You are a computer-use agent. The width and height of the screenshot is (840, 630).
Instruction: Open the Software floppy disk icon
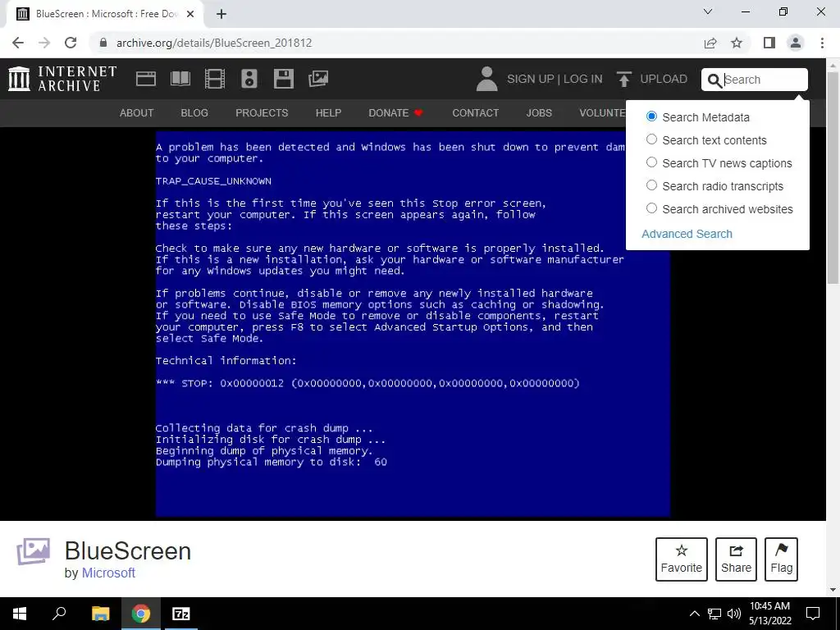pyautogui.click(x=283, y=79)
